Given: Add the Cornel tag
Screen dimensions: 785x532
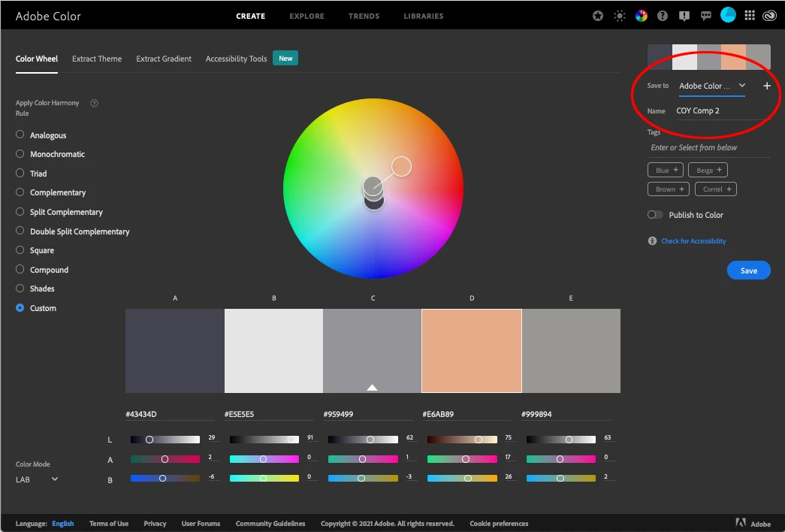Looking at the screenshot, I should click(x=716, y=189).
